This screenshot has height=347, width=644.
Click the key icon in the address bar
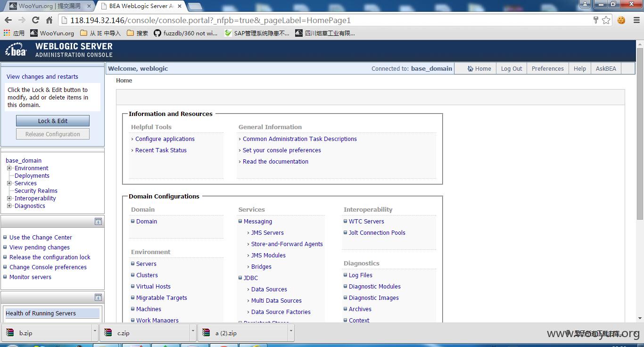click(595, 20)
